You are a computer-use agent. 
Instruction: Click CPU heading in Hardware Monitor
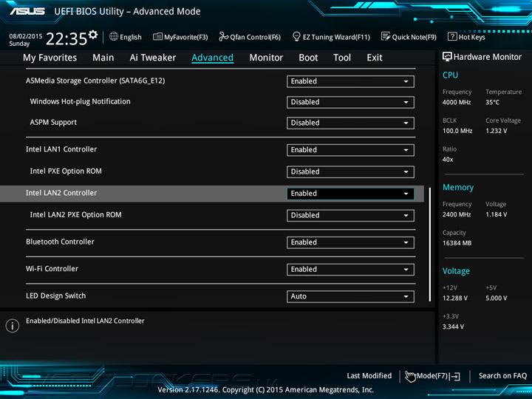(x=450, y=75)
